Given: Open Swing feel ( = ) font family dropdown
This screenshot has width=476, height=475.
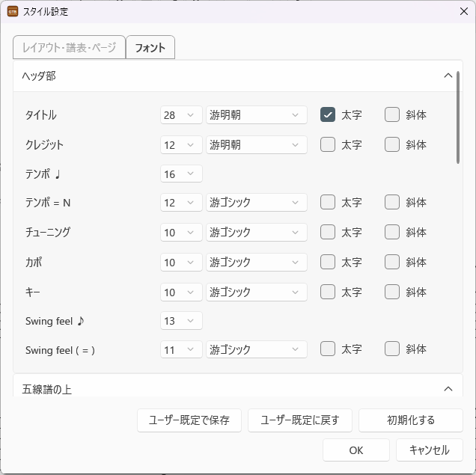Looking at the screenshot, I should pos(257,349).
